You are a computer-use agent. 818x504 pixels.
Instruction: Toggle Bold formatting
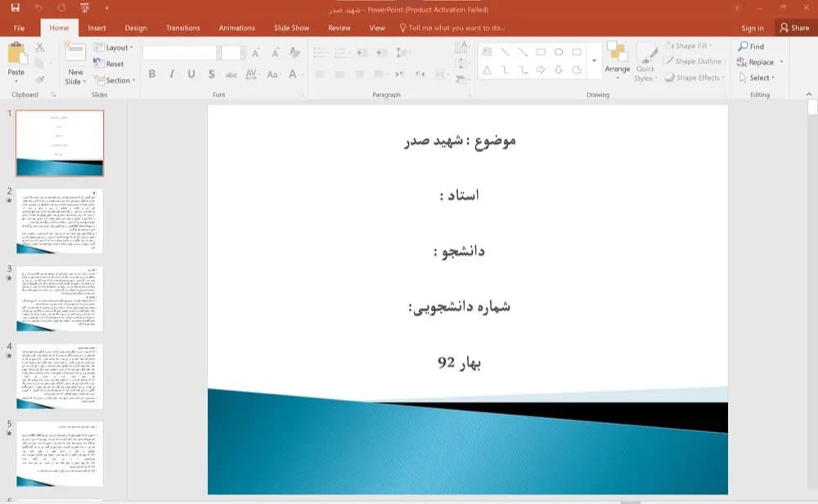152,74
